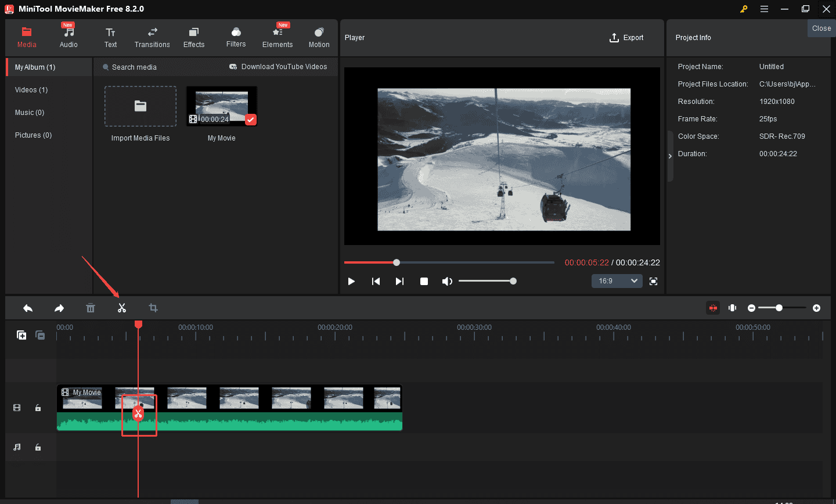Click Project Name value Untitled
The image size is (836, 504).
[x=771, y=67]
